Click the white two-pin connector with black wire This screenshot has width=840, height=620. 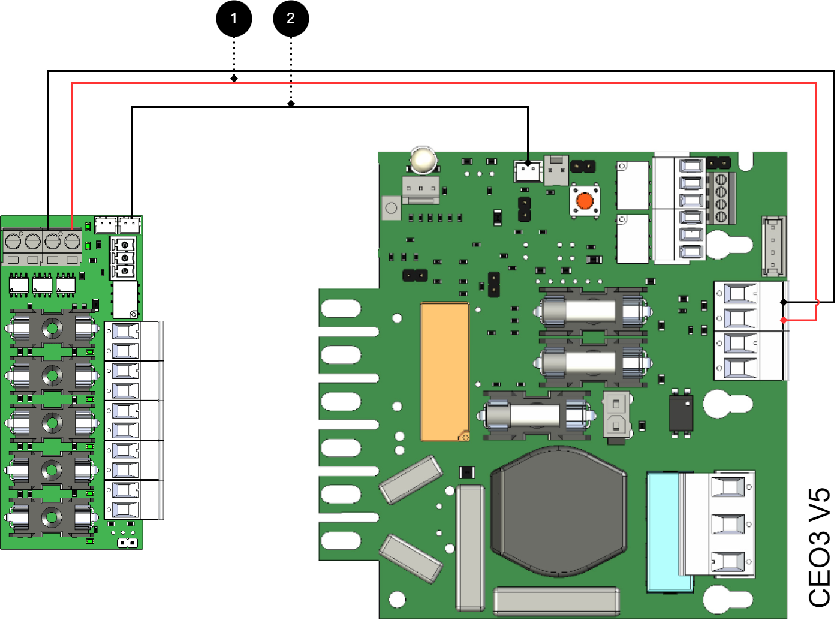528,171
